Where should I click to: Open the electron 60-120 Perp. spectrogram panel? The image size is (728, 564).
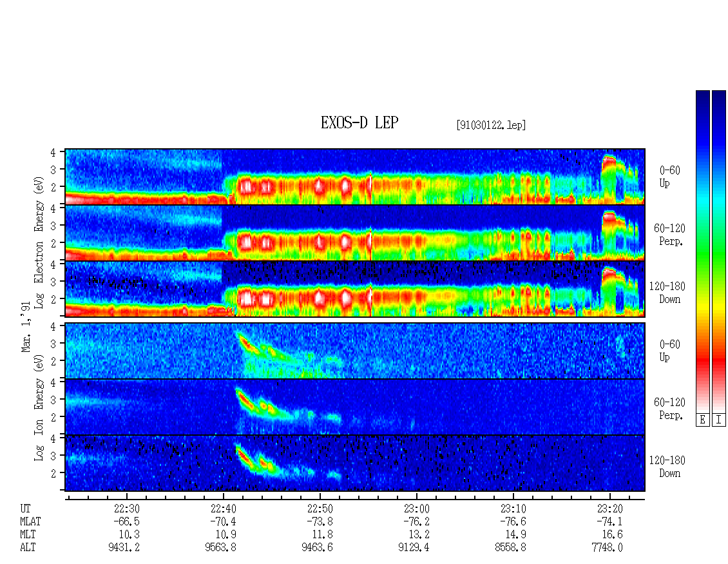click(355, 233)
